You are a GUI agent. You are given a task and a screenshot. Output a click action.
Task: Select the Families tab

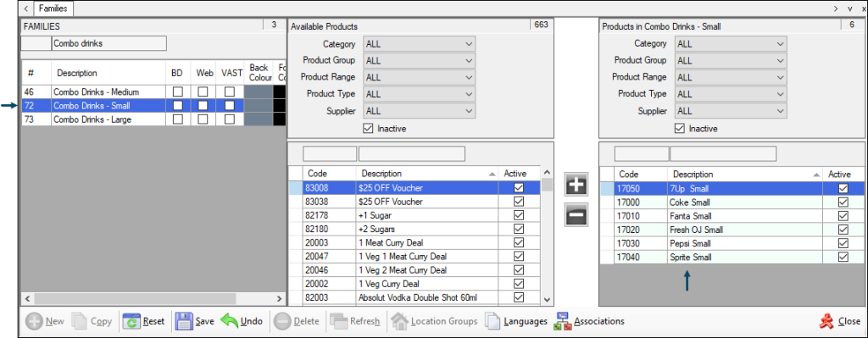pos(53,8)
